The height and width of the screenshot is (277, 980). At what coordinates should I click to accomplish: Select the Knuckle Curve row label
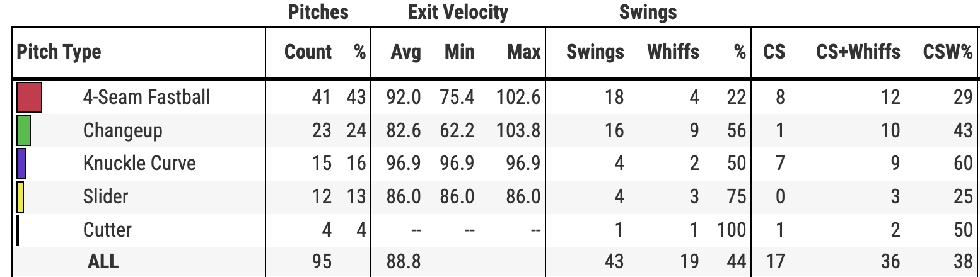pos(139,164)
